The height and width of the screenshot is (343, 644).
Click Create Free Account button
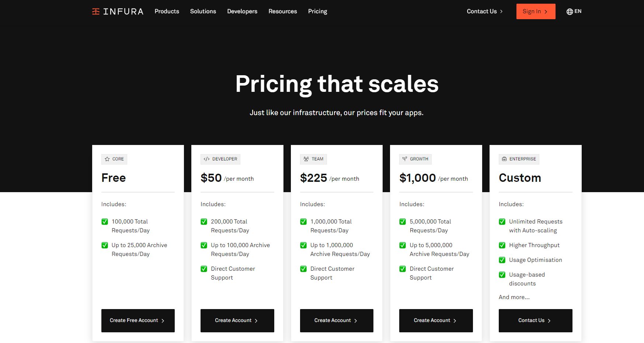point(138,321)
